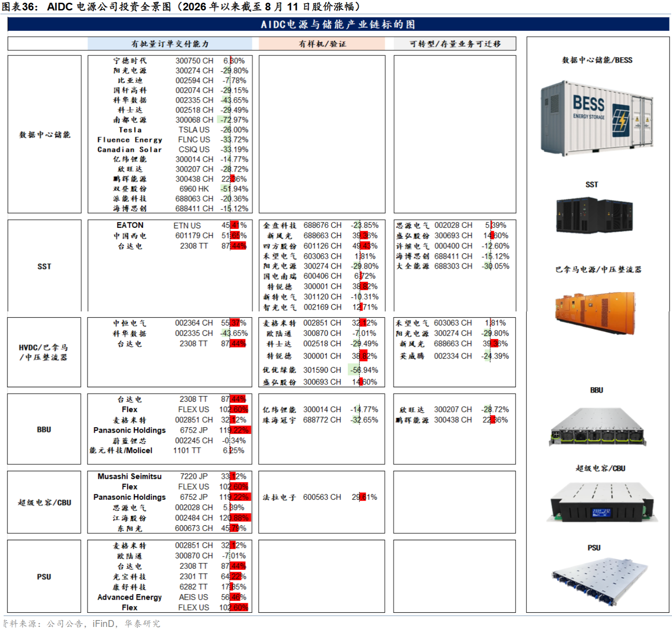Select ticker code '300750 CH'
Image resolution: width=672 pixels, height=631 pixels.
point(194,61)
